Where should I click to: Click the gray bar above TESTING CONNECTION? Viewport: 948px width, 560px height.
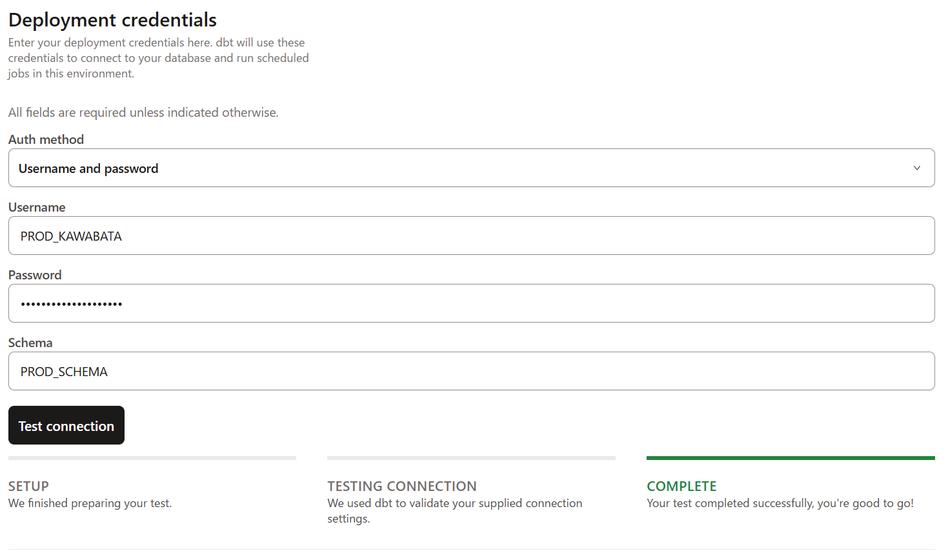[x=471, y=458]
